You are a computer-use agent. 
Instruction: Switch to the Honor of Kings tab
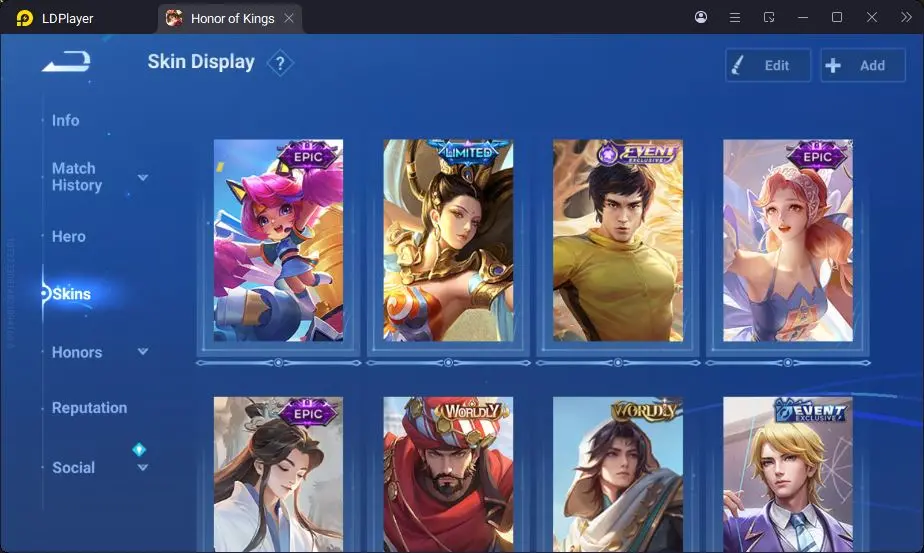[x=232, y=18]
